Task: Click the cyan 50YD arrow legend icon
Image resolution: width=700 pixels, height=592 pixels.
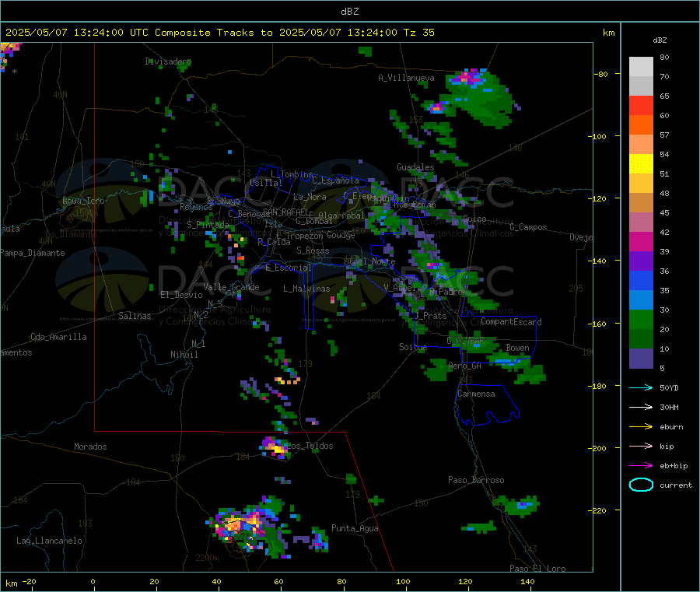Action: [x=641, y=387]
